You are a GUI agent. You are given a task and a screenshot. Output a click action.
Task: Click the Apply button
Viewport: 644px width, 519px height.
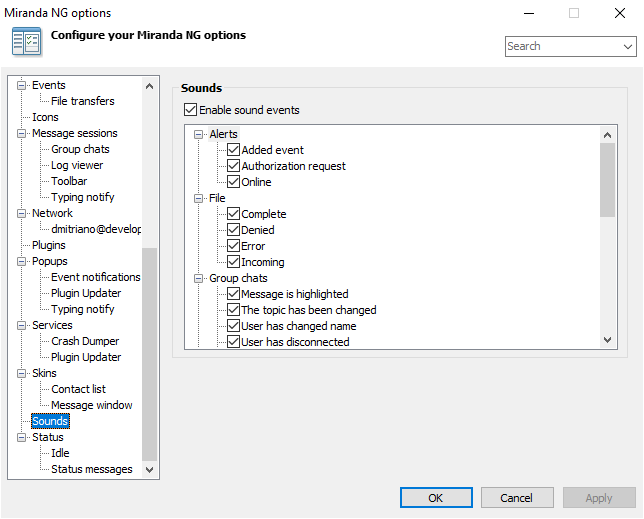coord(599,498)
